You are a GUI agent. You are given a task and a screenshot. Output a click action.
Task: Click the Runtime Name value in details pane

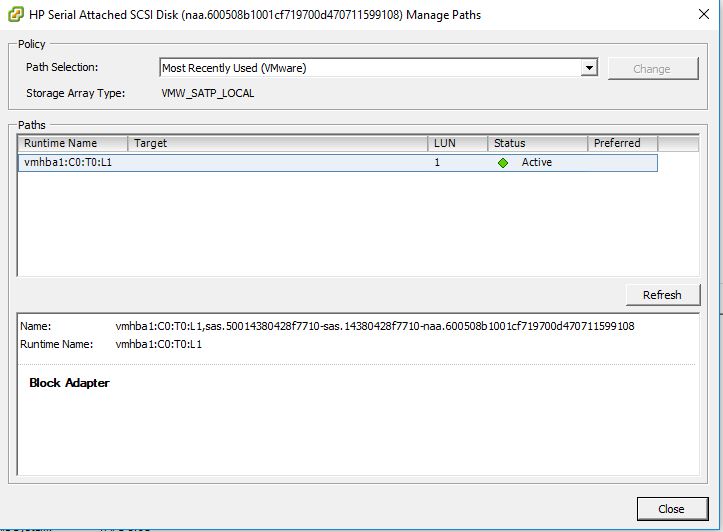click(x=159, y=344)
